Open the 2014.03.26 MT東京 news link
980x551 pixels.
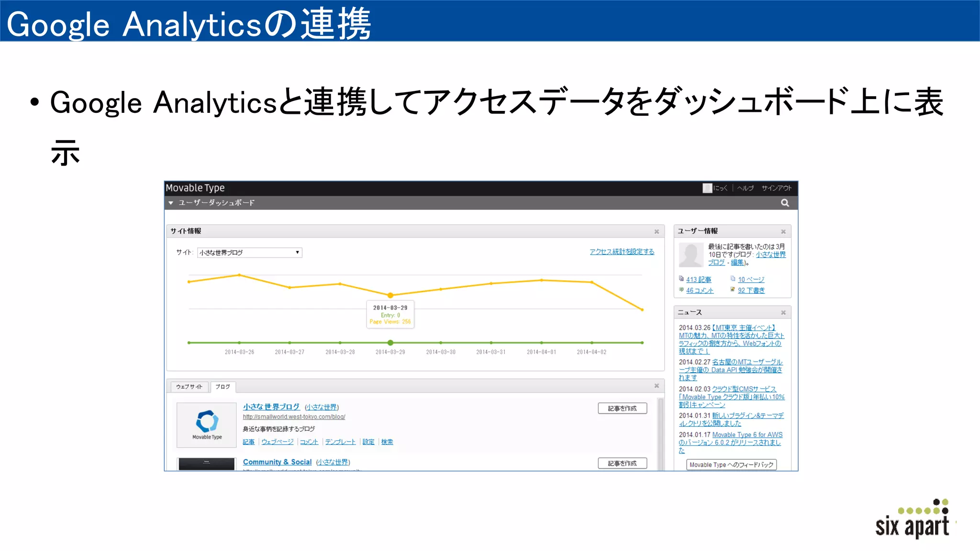point(731,339)
